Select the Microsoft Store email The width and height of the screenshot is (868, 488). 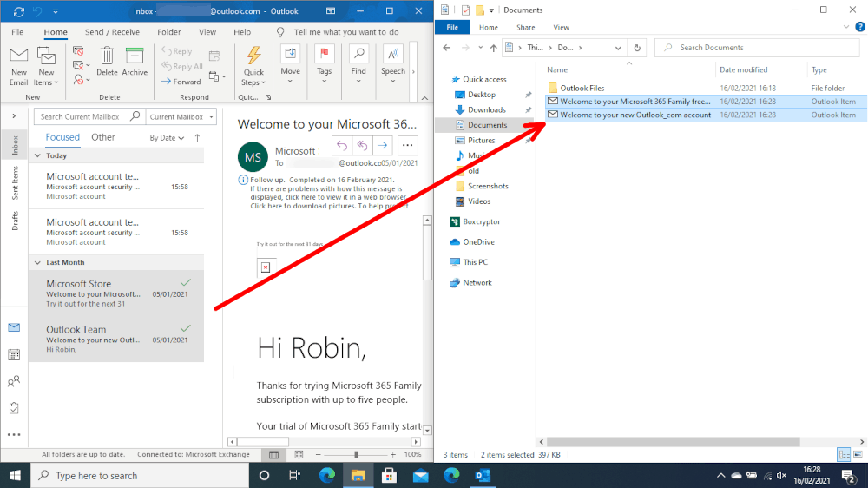116,293
